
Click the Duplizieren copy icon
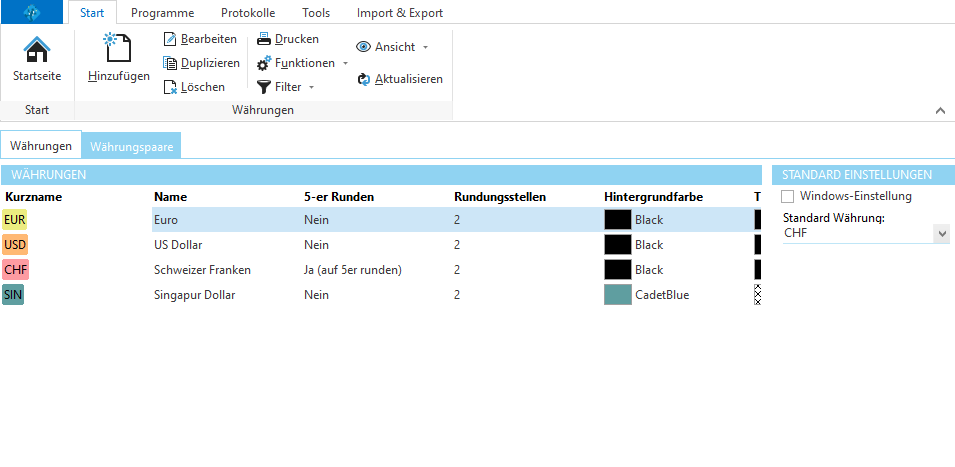[x=171, y=63]
